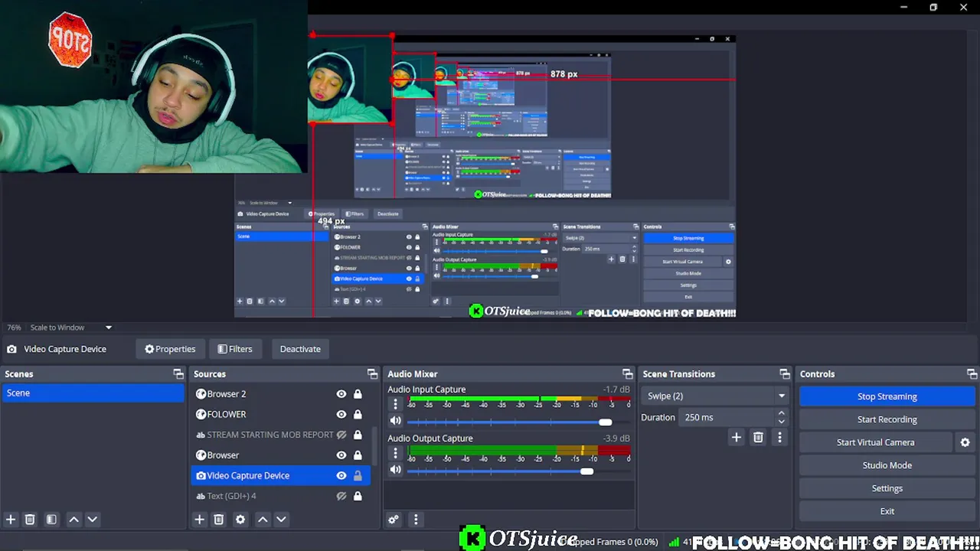The width and height of the screenshot is (980, 551).
Task: Move scene up arrow in Scenes panel
Action: tap(74, 520)
